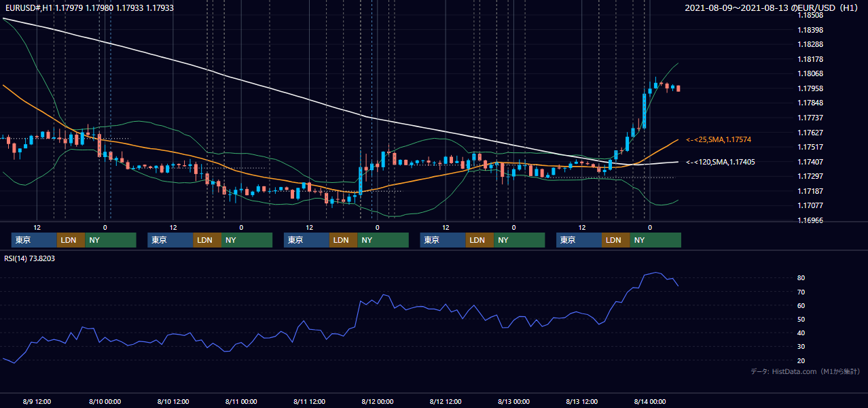Click RSI scale level 20
868x408 pixels.
(x=801, y=360)
